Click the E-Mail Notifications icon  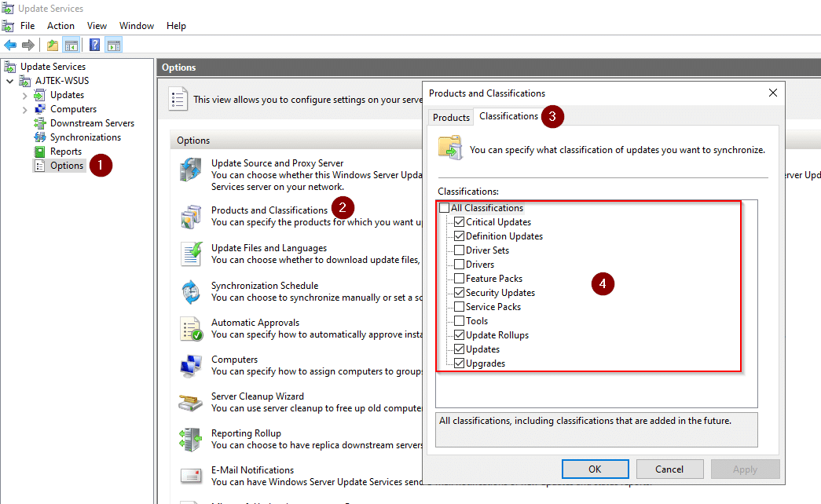[191, 476]
